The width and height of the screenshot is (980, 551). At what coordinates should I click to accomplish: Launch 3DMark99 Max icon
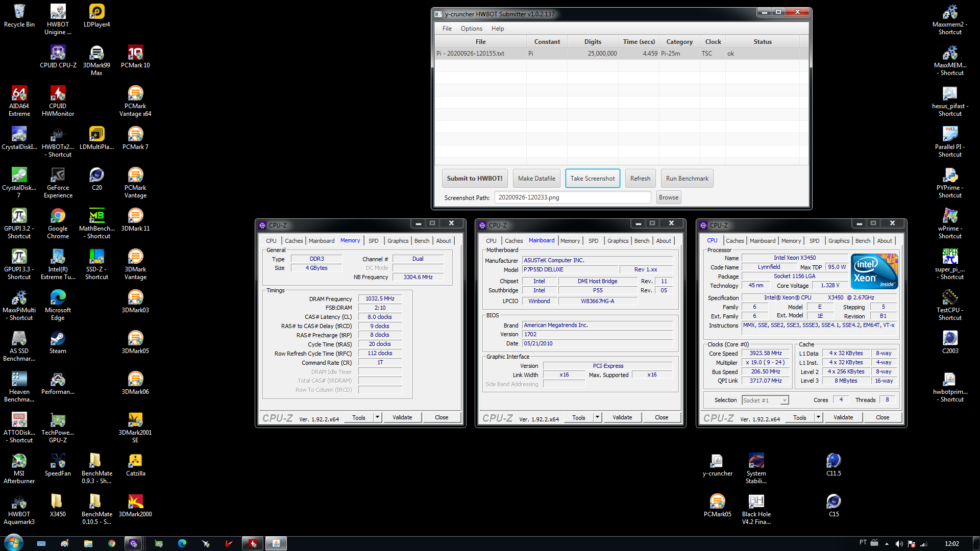96,60
